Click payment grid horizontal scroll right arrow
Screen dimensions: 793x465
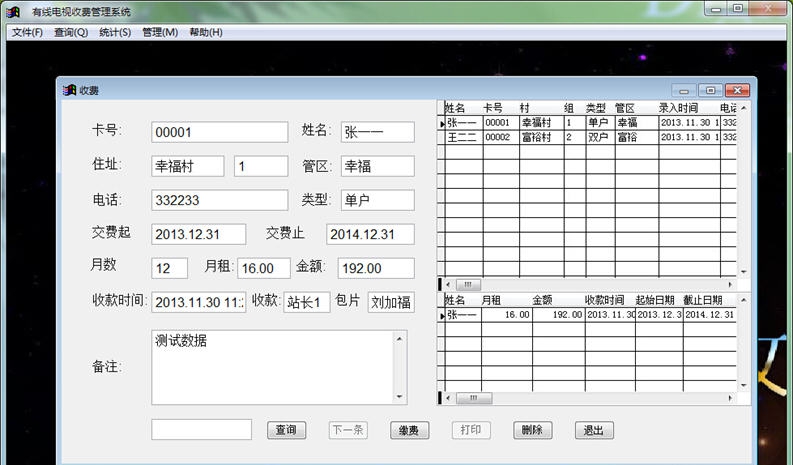click(x=730, y=398)
